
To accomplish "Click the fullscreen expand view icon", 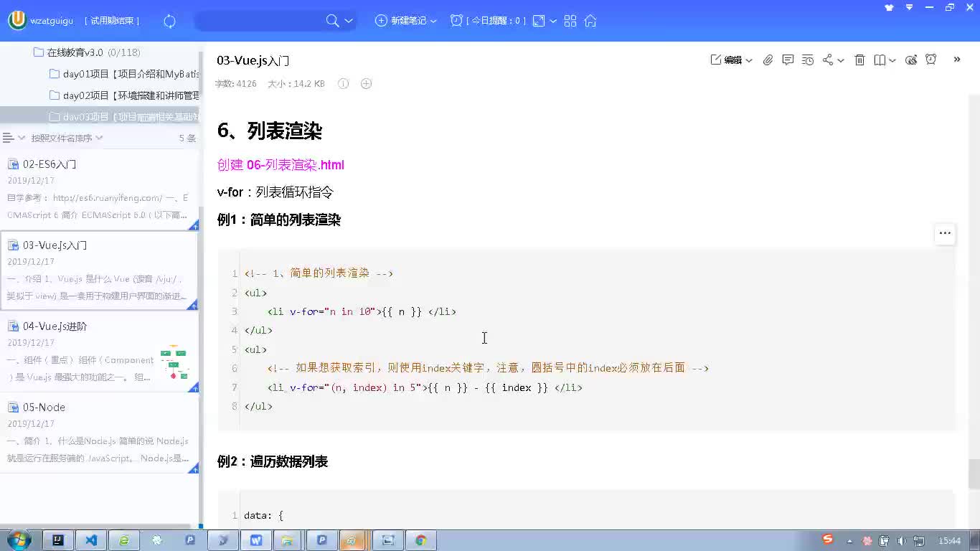I will tap(539, 21).
